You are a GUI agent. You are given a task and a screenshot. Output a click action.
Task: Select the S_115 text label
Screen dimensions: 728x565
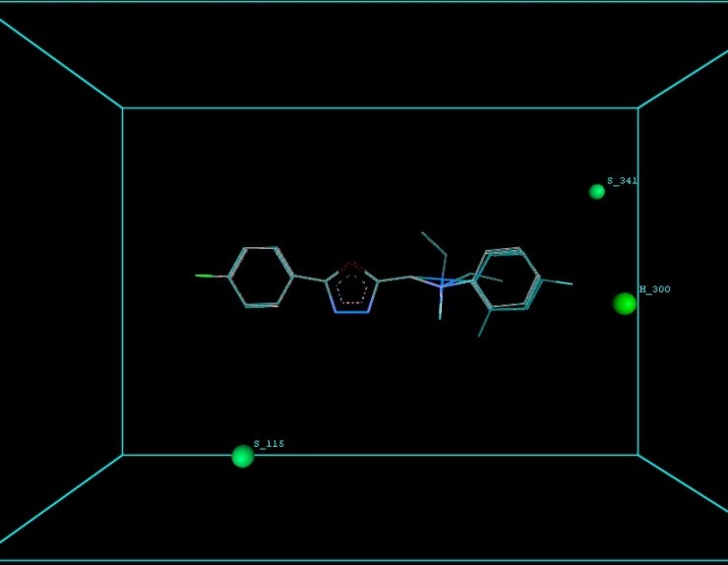(x=269, y=444)
